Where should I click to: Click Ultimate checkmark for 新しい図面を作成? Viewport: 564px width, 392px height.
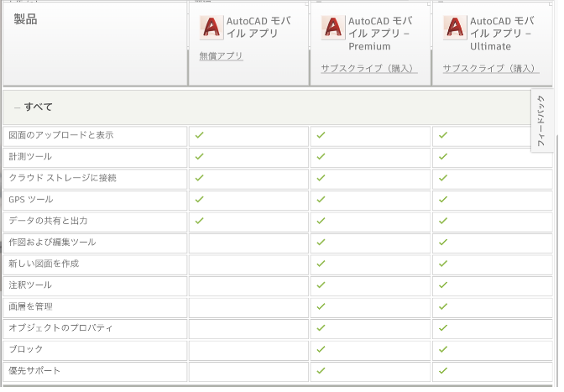point(443,264)
